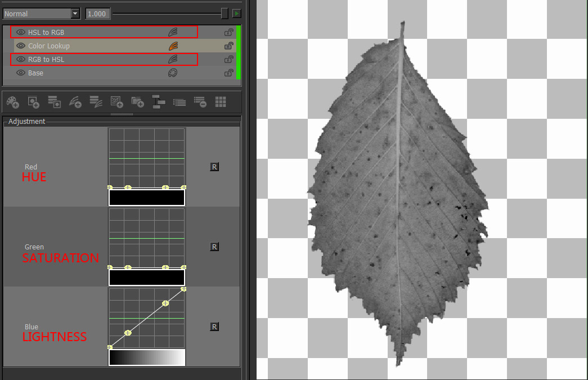Hide the Base layer with eye icon
Screen dimensions: 588x380
coord(21,73)
